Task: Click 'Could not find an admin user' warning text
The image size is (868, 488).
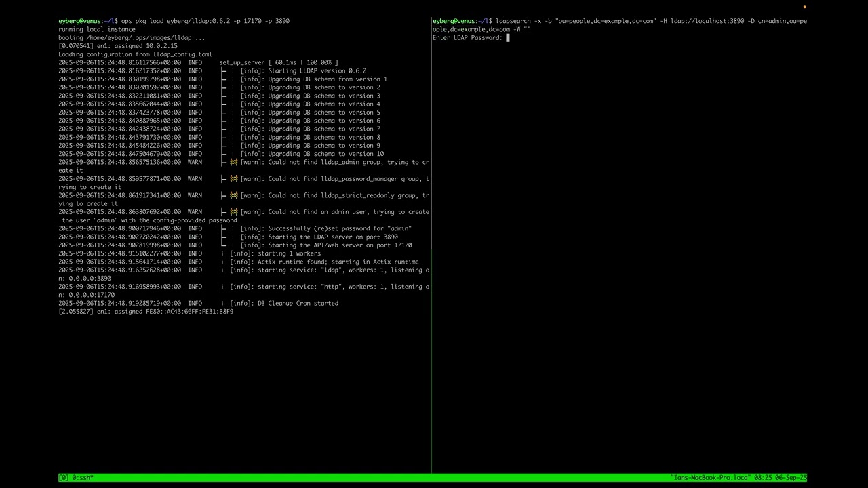Action: [x=317, y=212]
